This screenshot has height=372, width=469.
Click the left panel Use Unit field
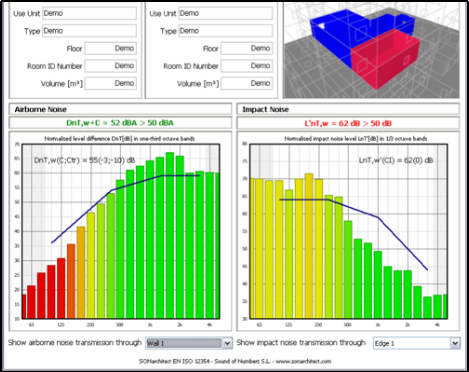pyautogui.click(x=89, y=13)
